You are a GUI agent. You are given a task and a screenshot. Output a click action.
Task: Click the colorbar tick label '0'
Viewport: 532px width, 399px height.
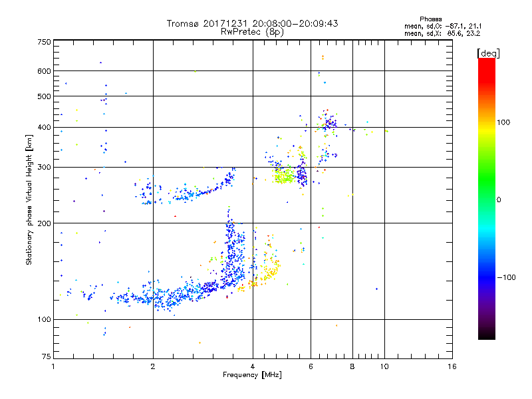[x=499, y=200]
